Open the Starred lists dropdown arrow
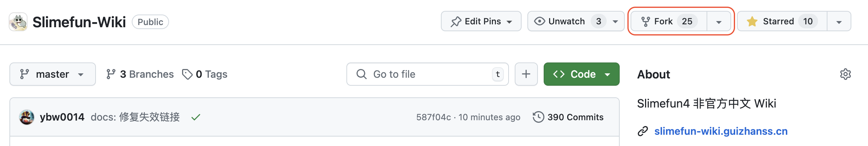Image resolution: width=868 pixels, height=146 pixels. point(839,22)
